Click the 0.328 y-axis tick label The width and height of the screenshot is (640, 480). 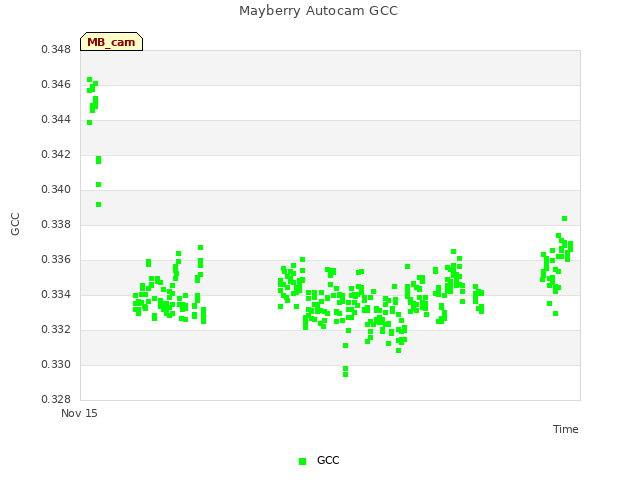click(x=56, y=399)
